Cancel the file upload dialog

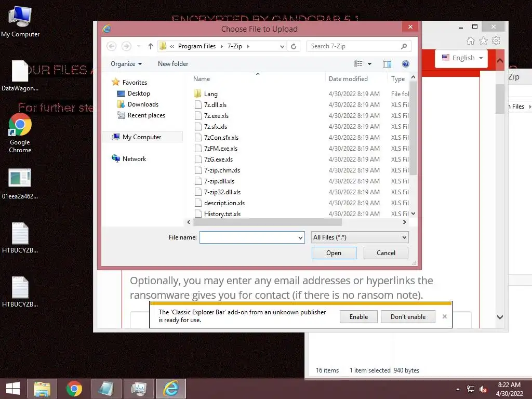pos(386,253)
